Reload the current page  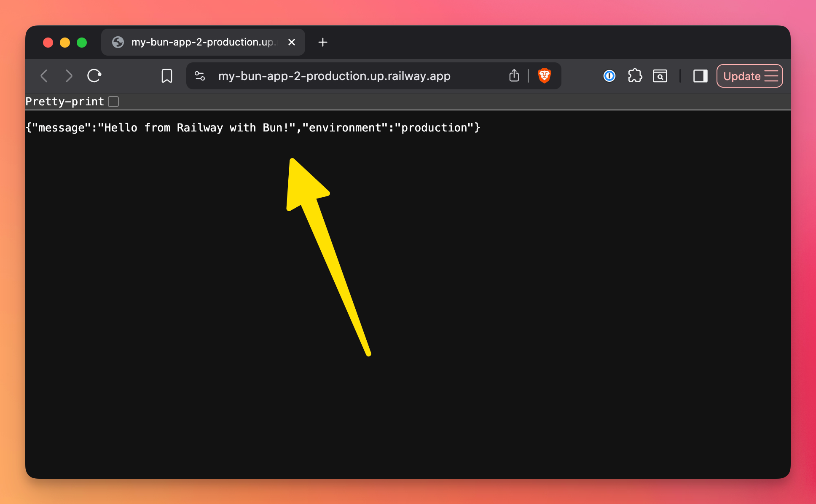[94, 76]
